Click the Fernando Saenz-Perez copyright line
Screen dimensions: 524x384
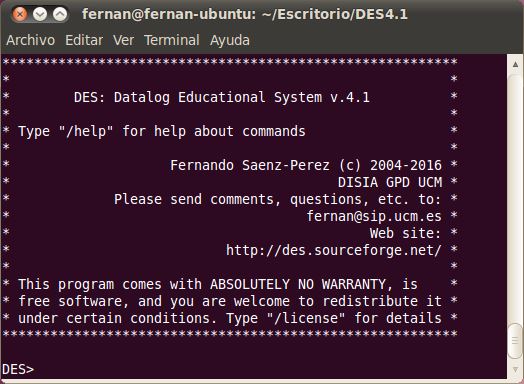click(x=306, y=165)
